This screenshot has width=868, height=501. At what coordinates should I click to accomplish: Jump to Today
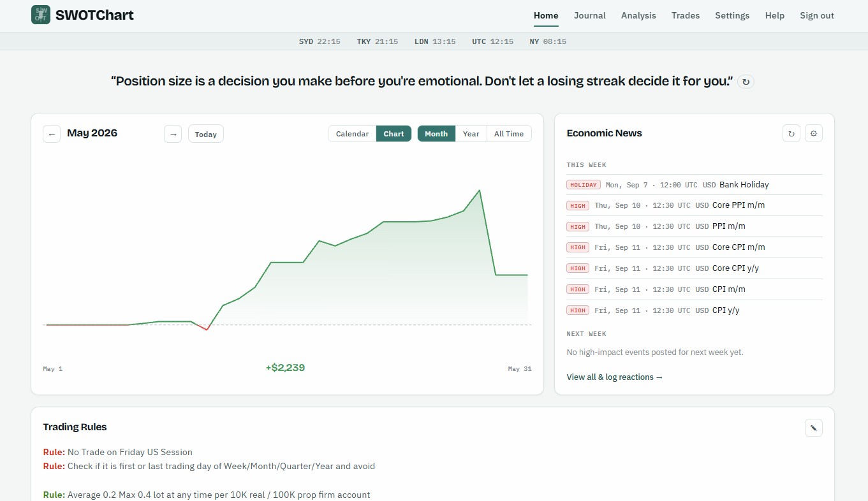[206, 134]
